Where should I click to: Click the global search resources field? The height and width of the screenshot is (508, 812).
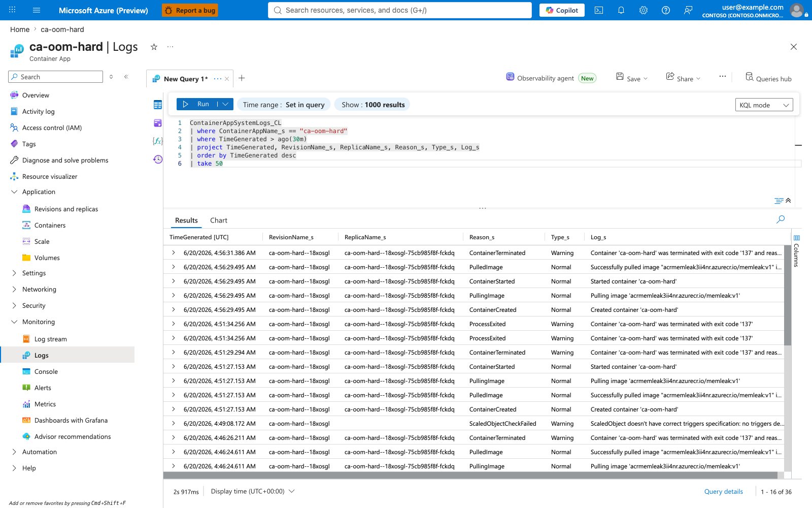(400, 10)
